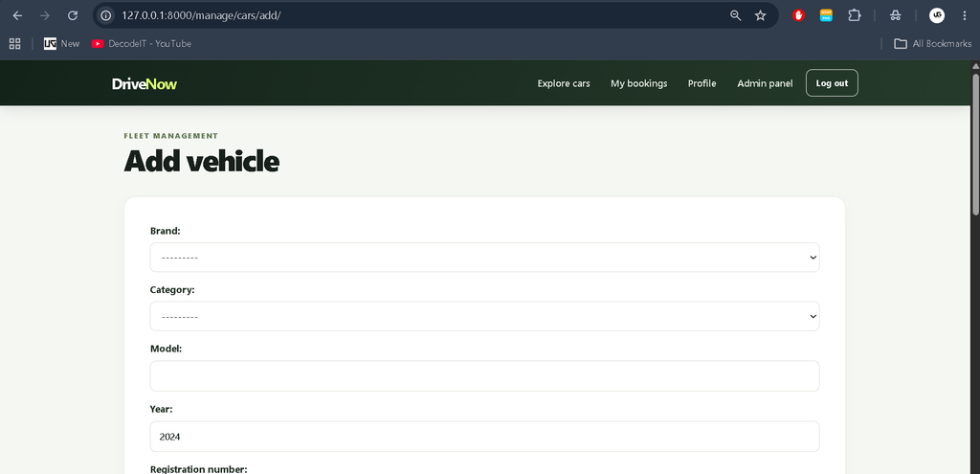
Task: Expand the Category dropdown
Action: [484, 316]
